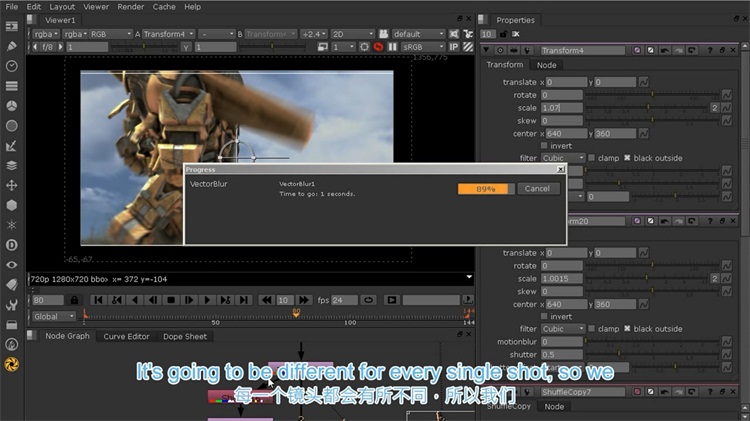Image resolution: width=750 pixels, height=421 pixels.
Task: Open the 2D view mode dropdown
Action: [353, 34]
